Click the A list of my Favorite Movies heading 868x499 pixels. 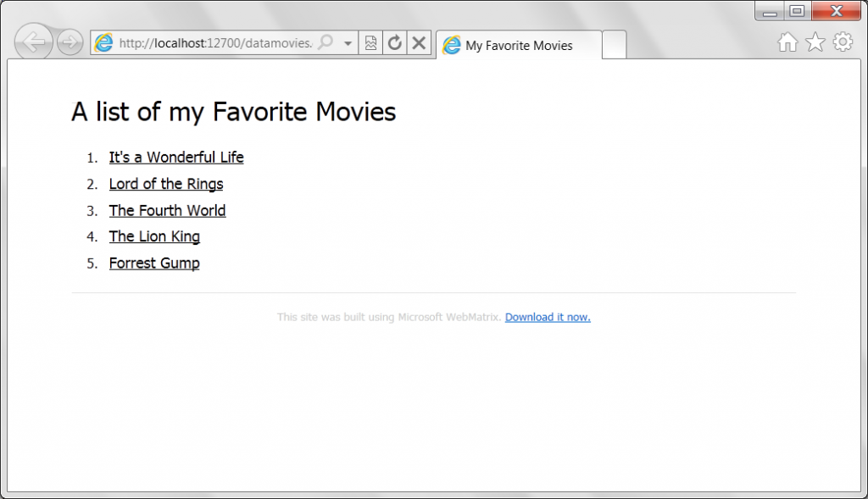[234, 112]
